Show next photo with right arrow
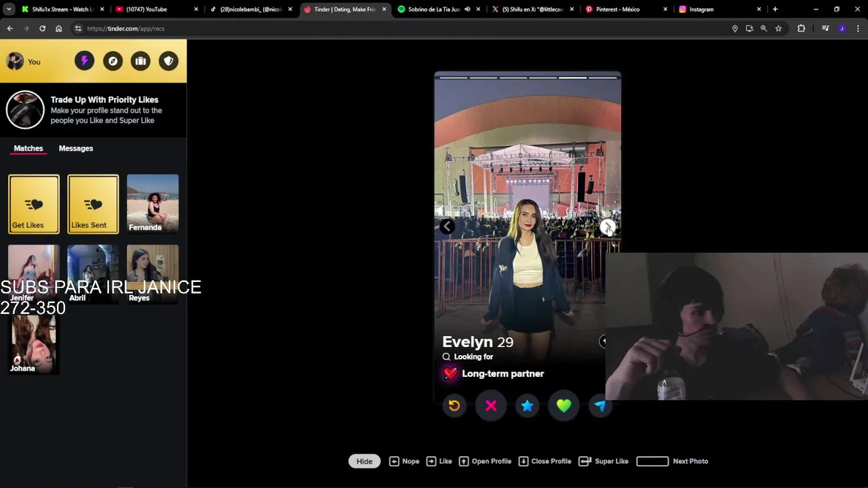 pos(608,227)
